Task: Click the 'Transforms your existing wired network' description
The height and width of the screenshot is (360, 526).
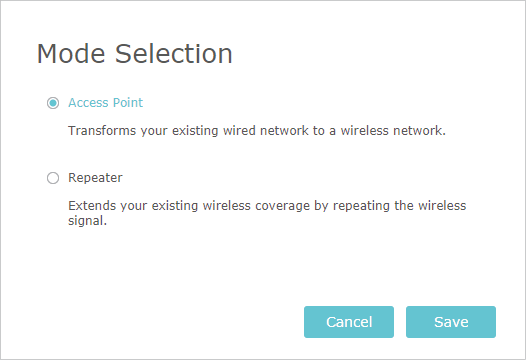Action: click(x=257, y=131)
